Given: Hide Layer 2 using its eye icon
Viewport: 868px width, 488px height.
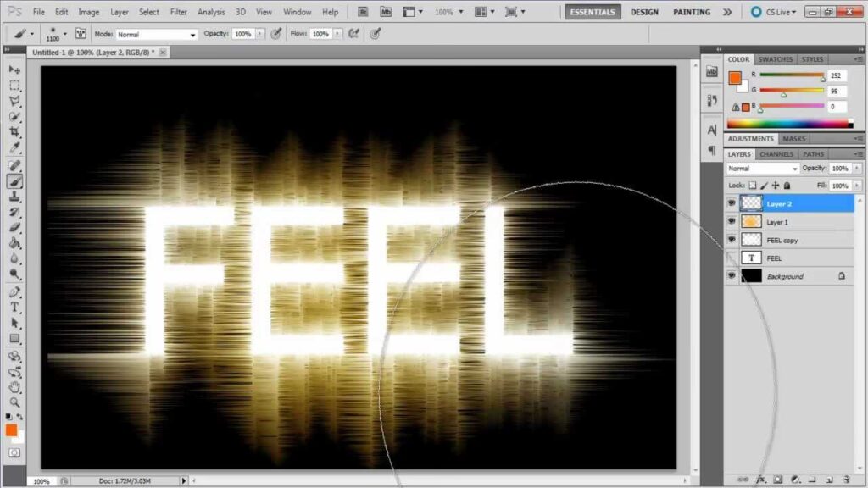Looking at the screenshot, I should click(732, 203).
